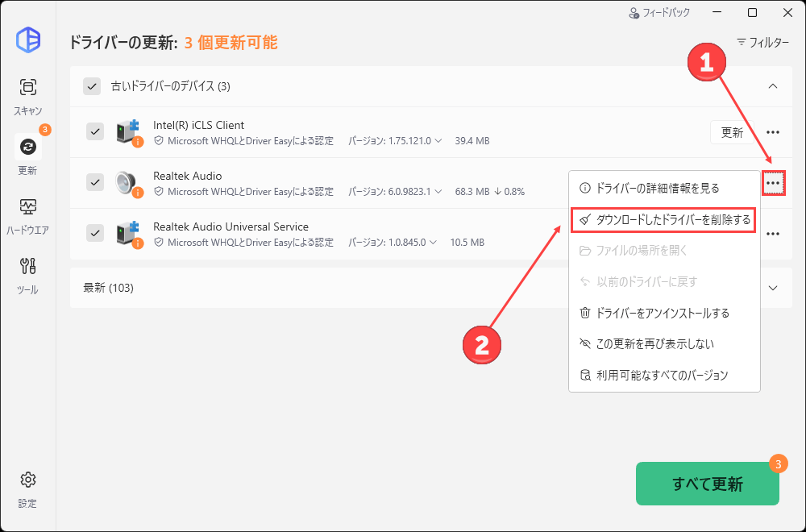Viewport: 806px width, 532px height.
Task: Click the certification shield icon for Intel iCLS
Action: point(159,140)
